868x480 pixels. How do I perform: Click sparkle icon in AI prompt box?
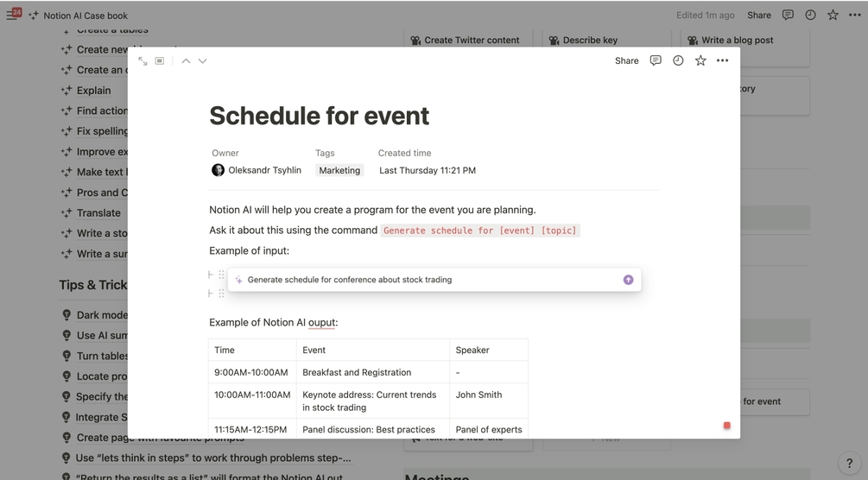(x=238, y=280)
